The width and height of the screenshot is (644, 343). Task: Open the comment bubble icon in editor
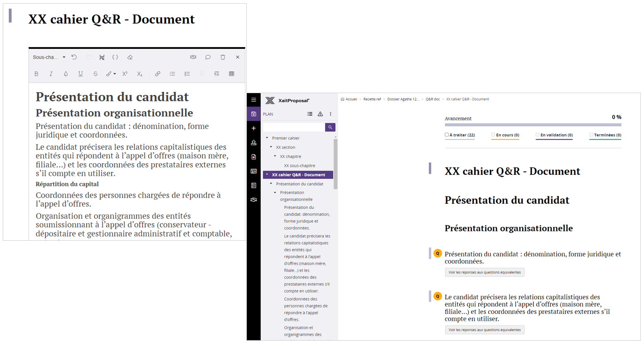208,57
